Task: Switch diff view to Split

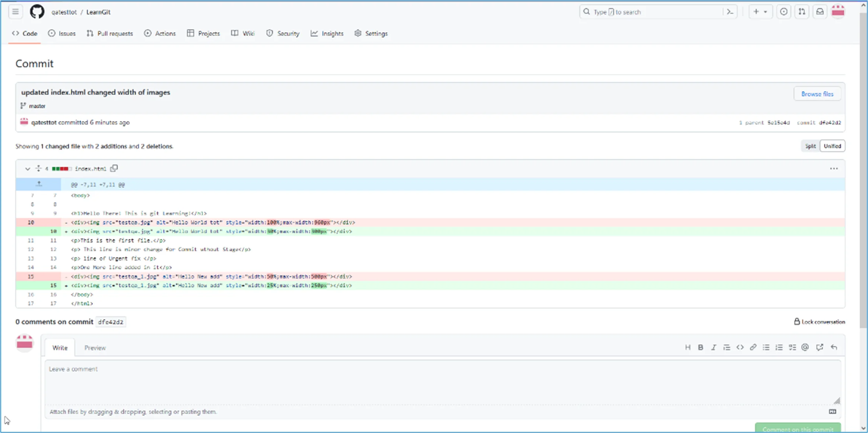Action: [x=810, y=146]
